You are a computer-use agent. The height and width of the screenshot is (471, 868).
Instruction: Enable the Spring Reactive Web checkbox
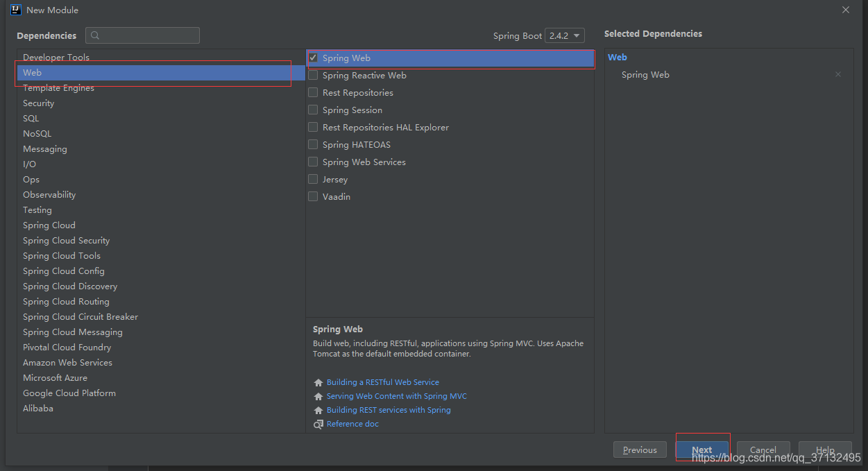click(x=313, y=76)
